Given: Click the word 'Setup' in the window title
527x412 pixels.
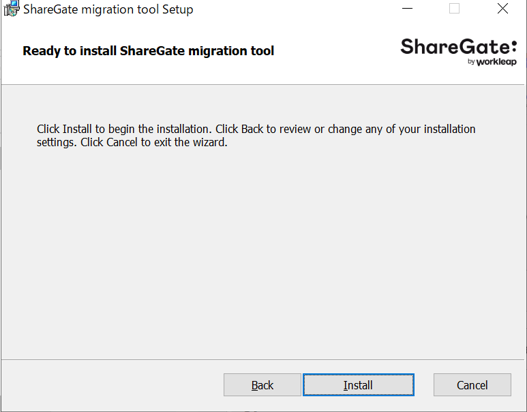Looking at the screenshot, I should pos(178,9).
